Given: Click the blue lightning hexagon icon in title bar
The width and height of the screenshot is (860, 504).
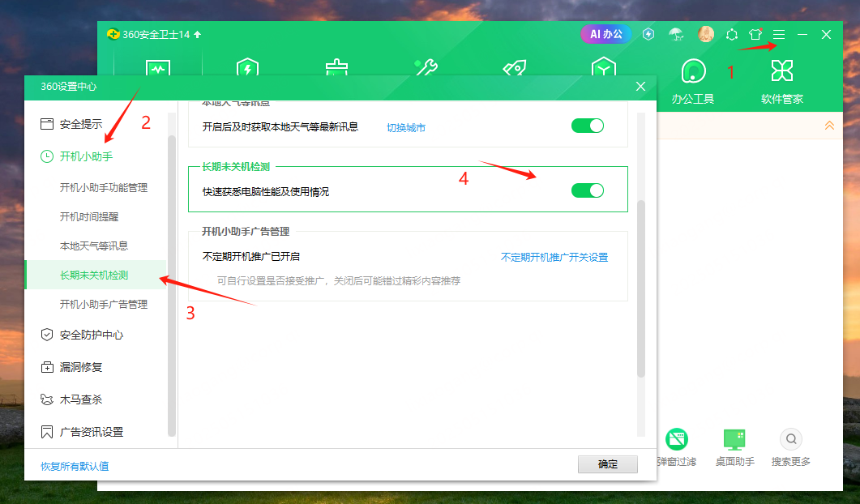Looking at the screenshot, I should 648,34.
